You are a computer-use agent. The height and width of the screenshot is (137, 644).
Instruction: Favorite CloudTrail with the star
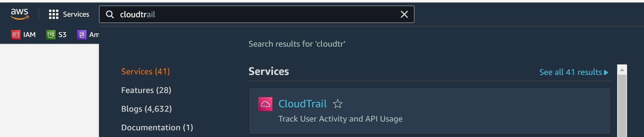pos(338,104)
